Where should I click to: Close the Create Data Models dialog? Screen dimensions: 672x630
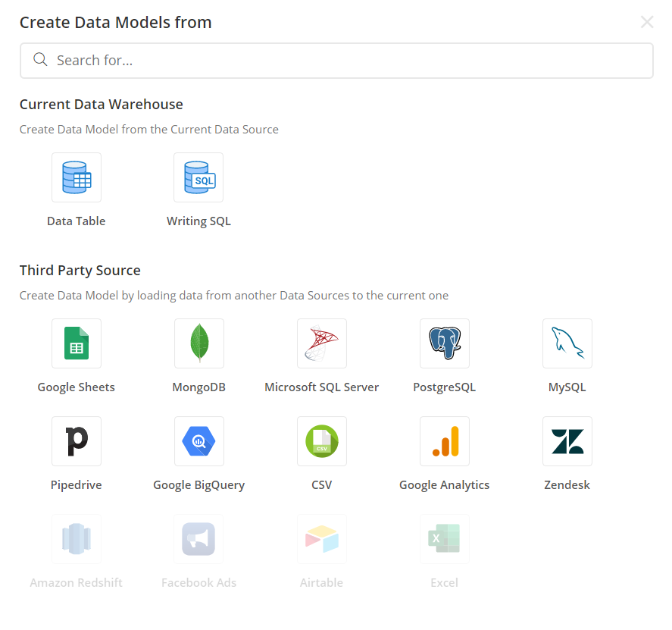(647, 22)
